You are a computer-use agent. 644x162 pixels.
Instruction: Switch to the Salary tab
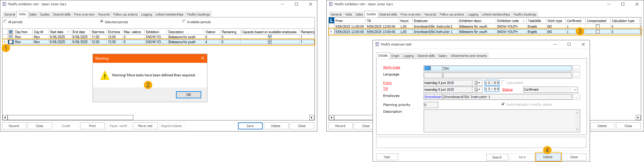click(x=442, y=56)
